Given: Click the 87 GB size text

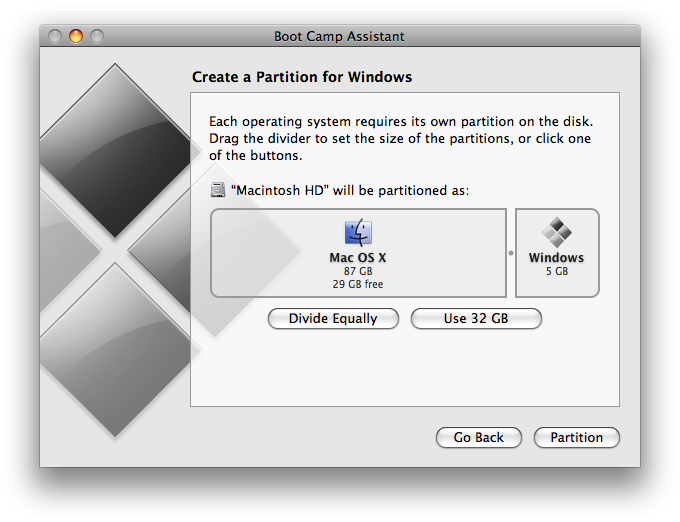Looking at the screenshot, I should coord(358,271).
